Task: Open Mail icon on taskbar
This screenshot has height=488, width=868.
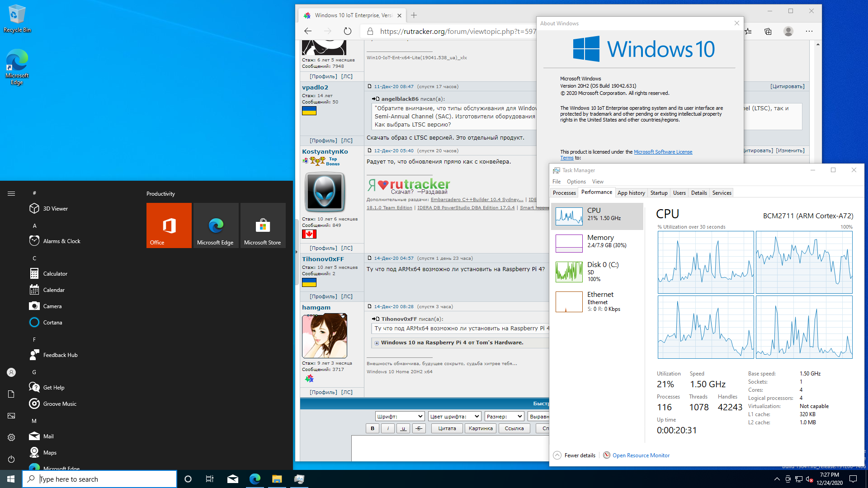Action: click(233, 479)
